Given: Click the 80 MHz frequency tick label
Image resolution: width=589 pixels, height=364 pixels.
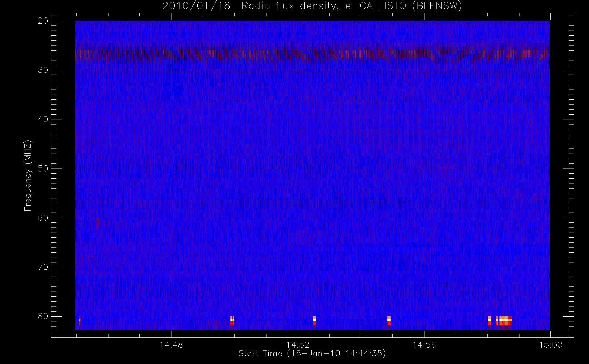Looking at the screenshot, I should (x=43, y=316).
